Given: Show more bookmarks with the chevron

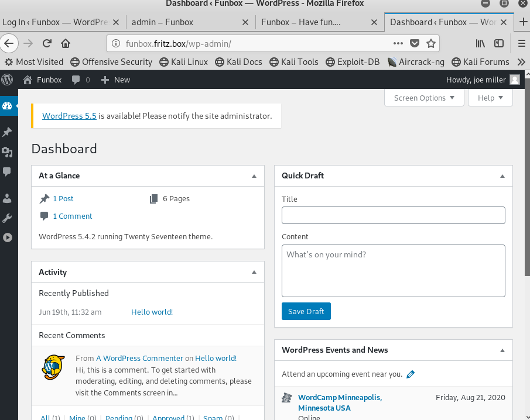Looking at the screenshot, I should pyautogui.click(x=522, y=62).
